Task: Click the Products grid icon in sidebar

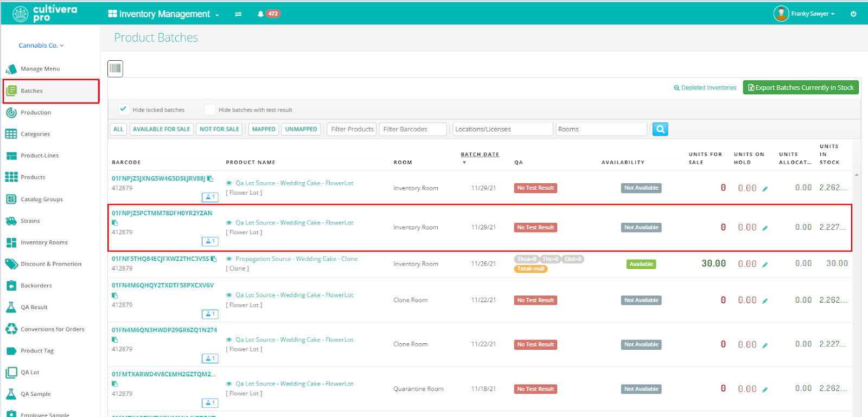Action: [11, 177]
